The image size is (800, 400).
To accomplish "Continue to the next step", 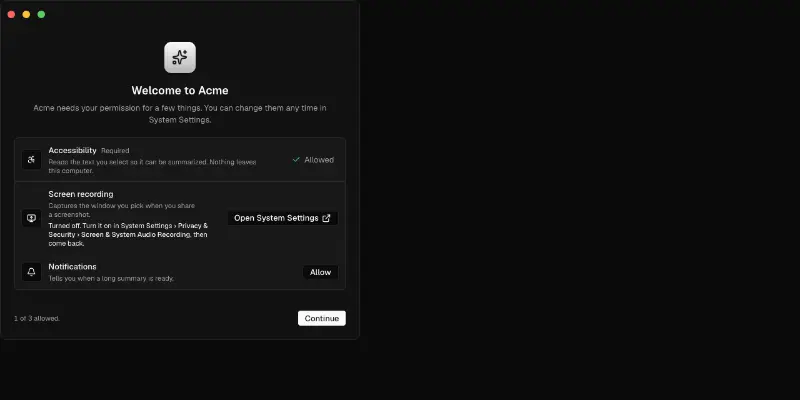I will coord(321,318).
